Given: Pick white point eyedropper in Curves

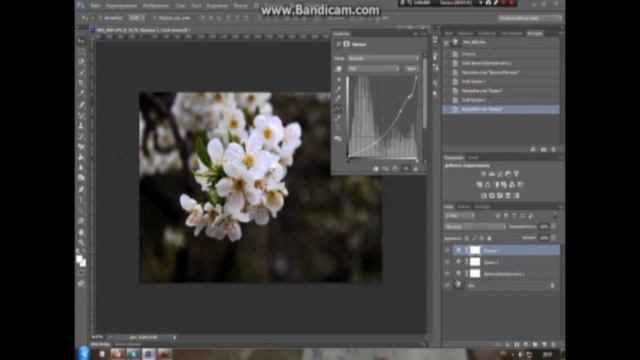Looking at the screenshot, I should tap(338, 99).
